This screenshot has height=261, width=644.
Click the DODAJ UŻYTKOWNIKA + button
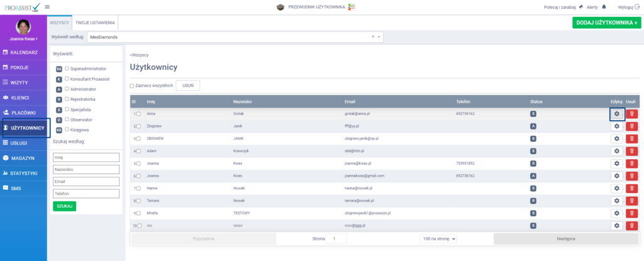point(606,23)
